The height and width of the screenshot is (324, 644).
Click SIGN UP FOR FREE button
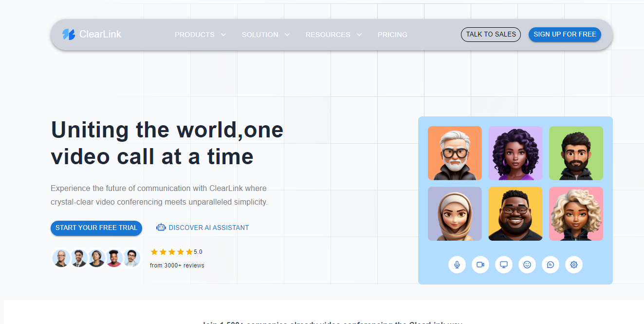click(565, 35)
